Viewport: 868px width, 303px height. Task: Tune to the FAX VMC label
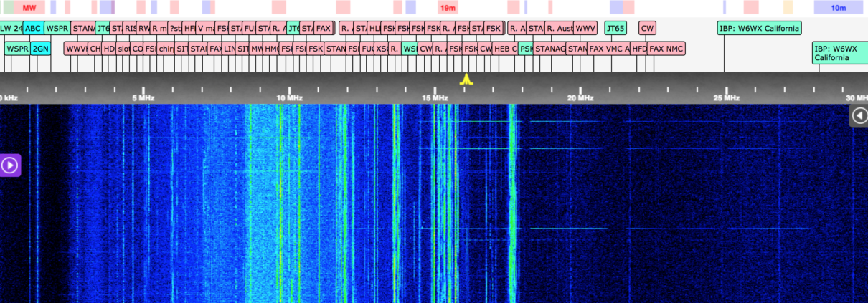point(608,49)
